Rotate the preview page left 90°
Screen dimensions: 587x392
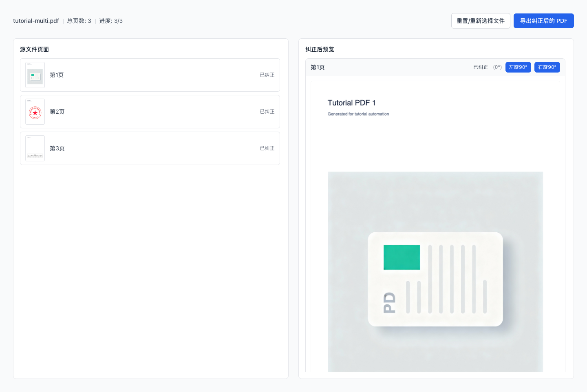[518, 67]
